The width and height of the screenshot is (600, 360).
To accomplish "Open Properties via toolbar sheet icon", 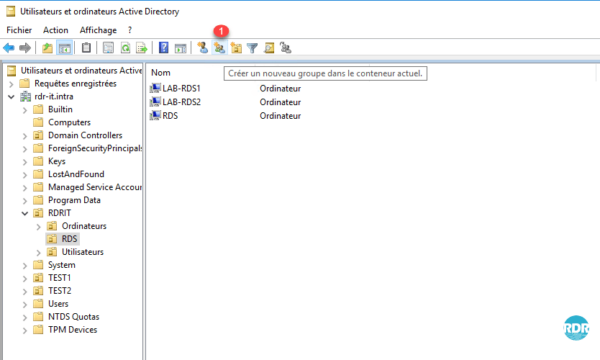I will pyautogui.click(x=108, y=48).
